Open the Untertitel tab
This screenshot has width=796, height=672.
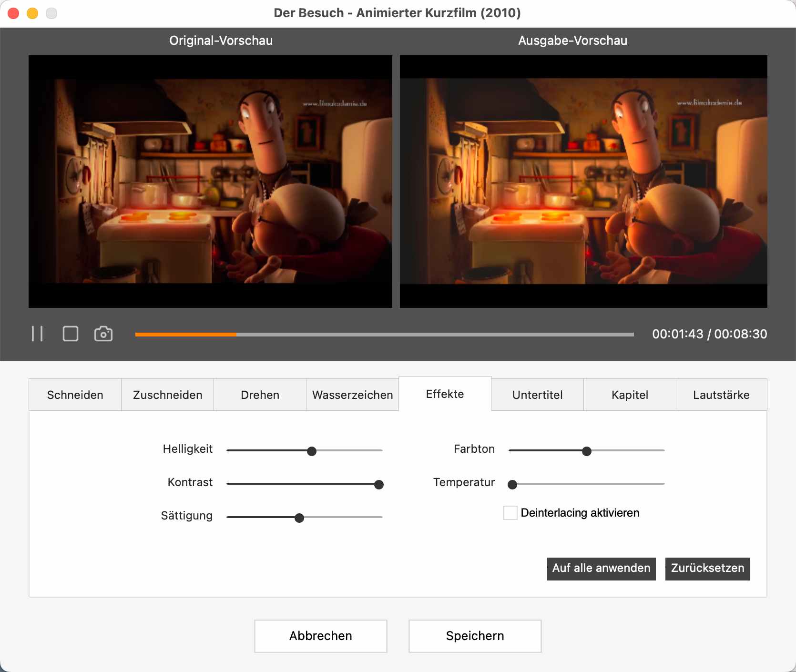coord(537,395)
